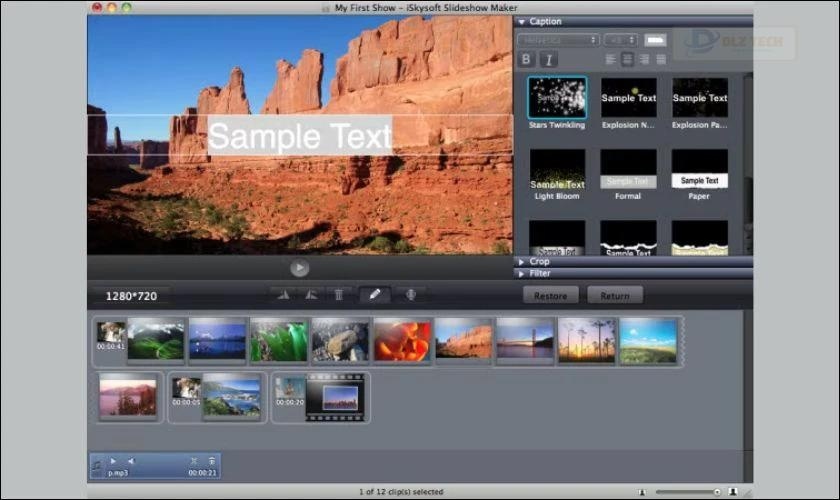This screenshot has width=840, height=500.
Task: Play the slideshow preview
Action: [299, 268]
